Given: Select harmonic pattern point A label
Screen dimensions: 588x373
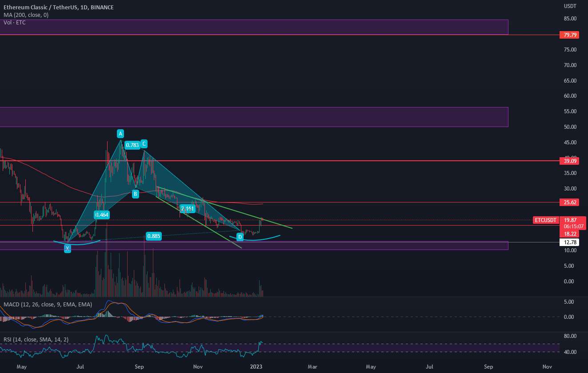Looking at the screenshot, I should [x=120, y=133].
